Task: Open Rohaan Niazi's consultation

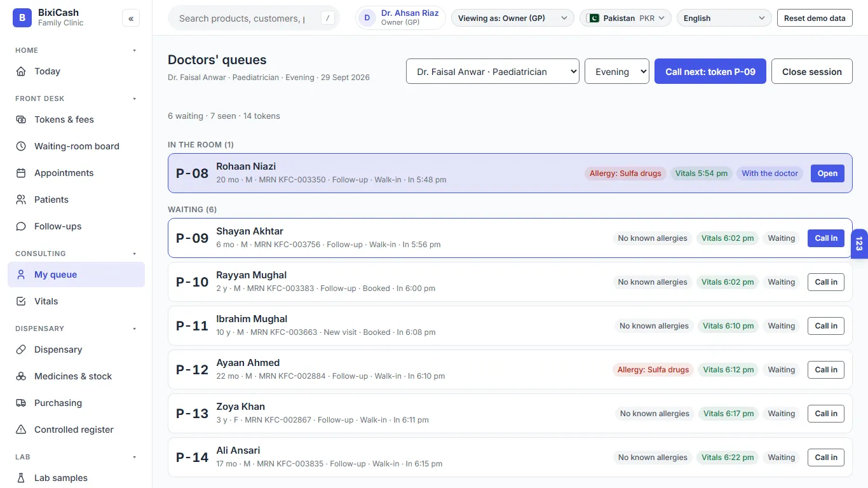Action: [827, 173]
